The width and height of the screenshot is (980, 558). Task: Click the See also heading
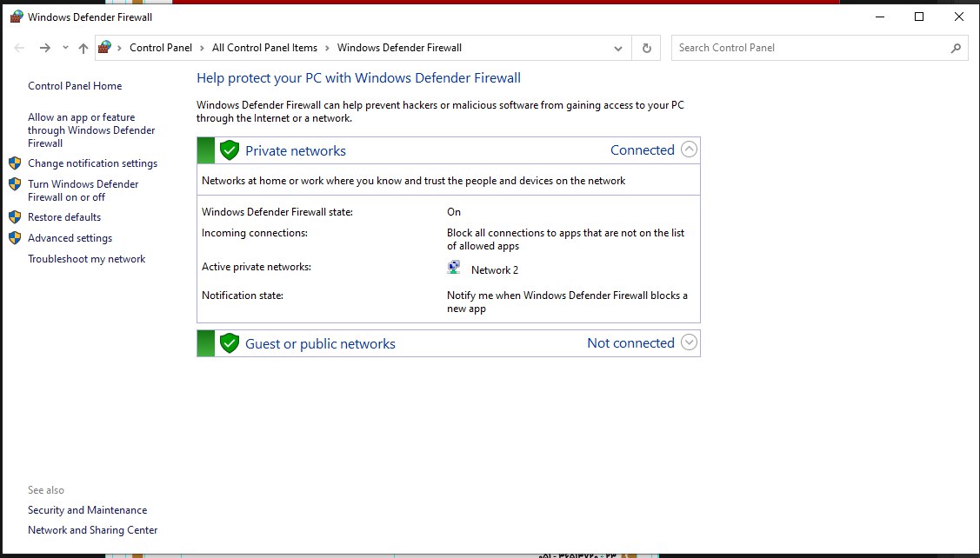[x=45, y=490]
